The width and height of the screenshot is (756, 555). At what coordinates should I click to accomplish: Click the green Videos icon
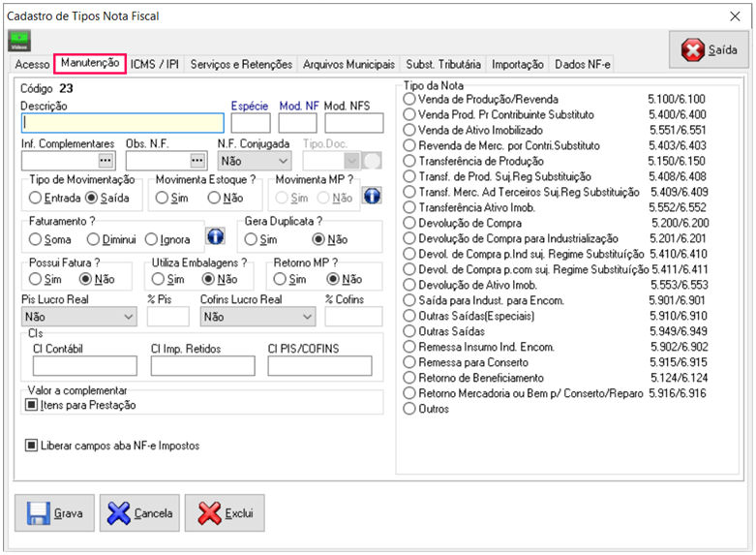[x=19, y=41]
